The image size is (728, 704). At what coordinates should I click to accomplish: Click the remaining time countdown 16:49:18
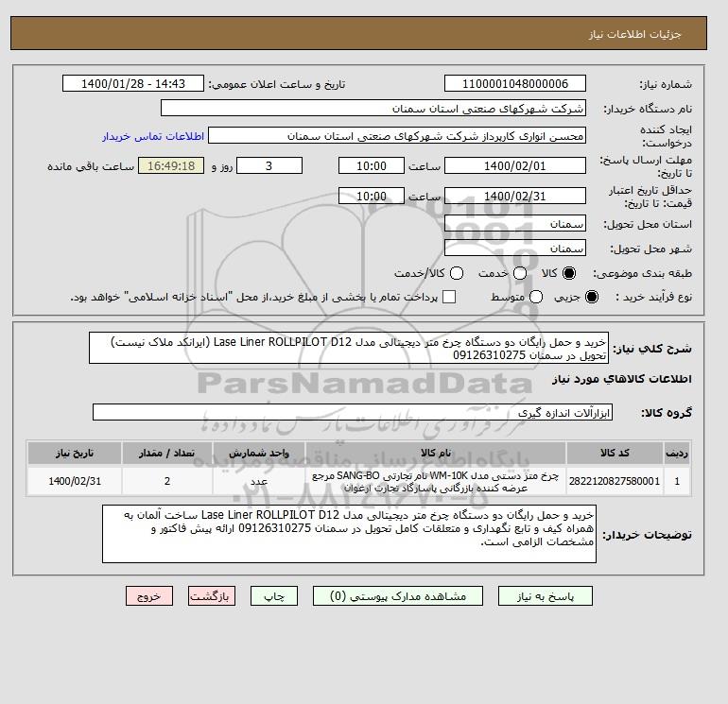[171, 165]
